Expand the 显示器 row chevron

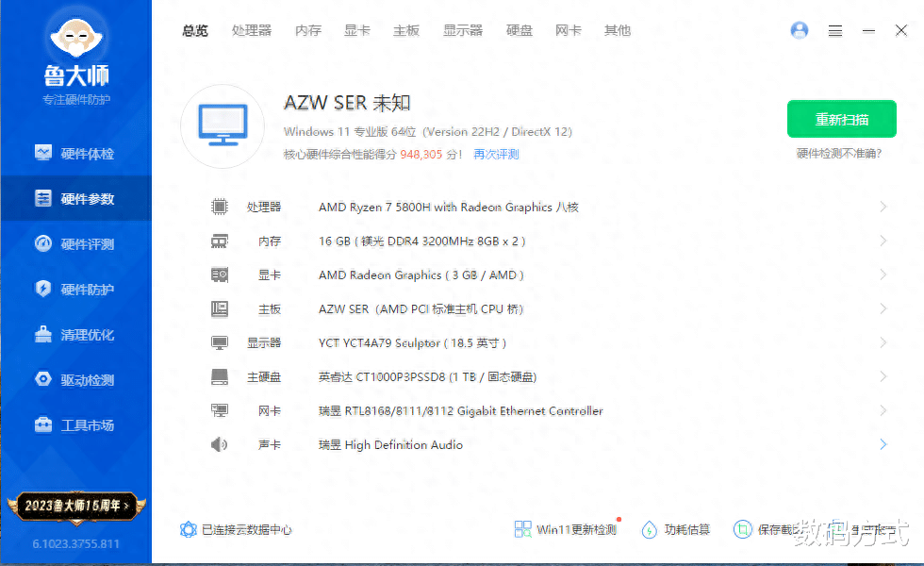(883, 343)
